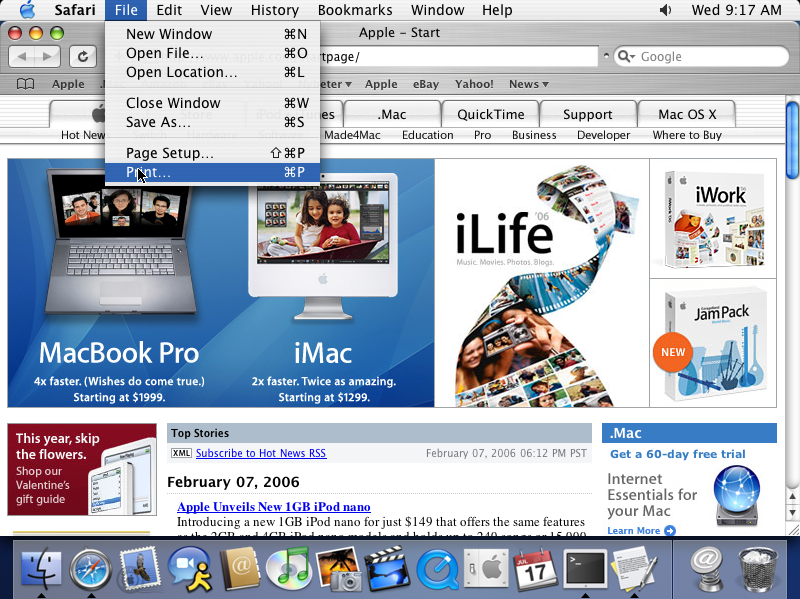Click the XML RSS badge

tap(181, 453)
